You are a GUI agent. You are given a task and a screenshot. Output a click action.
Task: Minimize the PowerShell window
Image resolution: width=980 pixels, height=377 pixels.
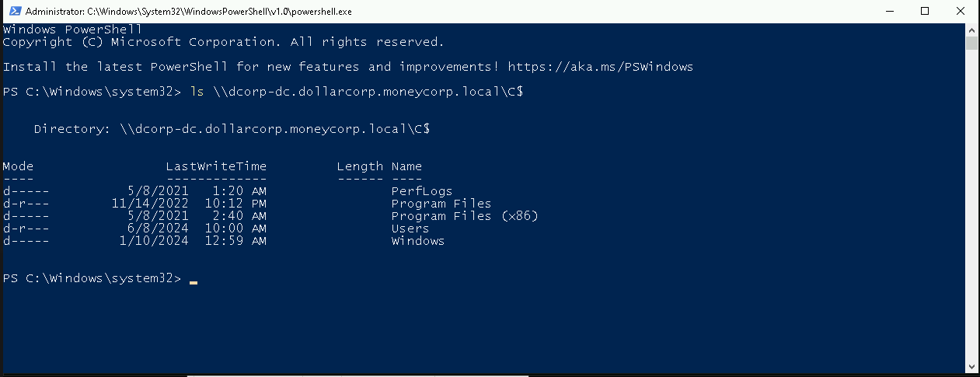coord(889,12)
